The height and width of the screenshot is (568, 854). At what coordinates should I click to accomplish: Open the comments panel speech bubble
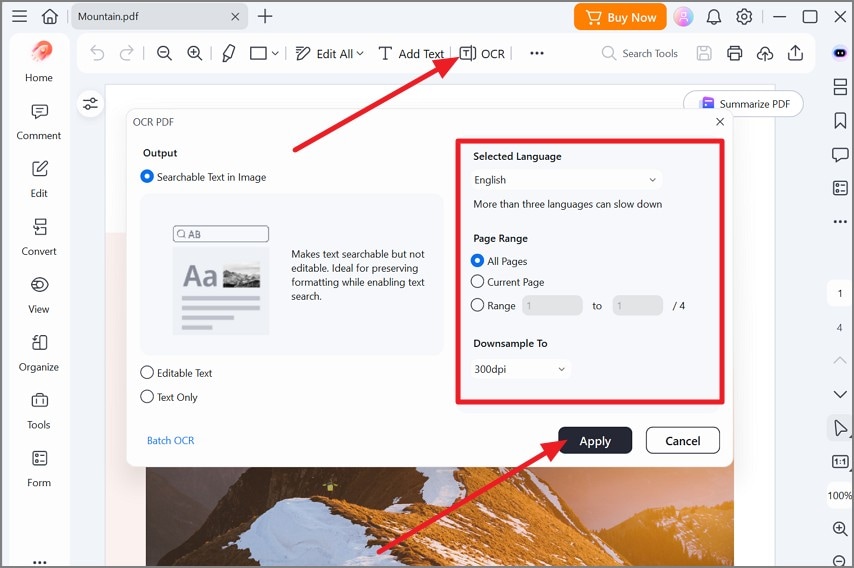tap(840, 155)
